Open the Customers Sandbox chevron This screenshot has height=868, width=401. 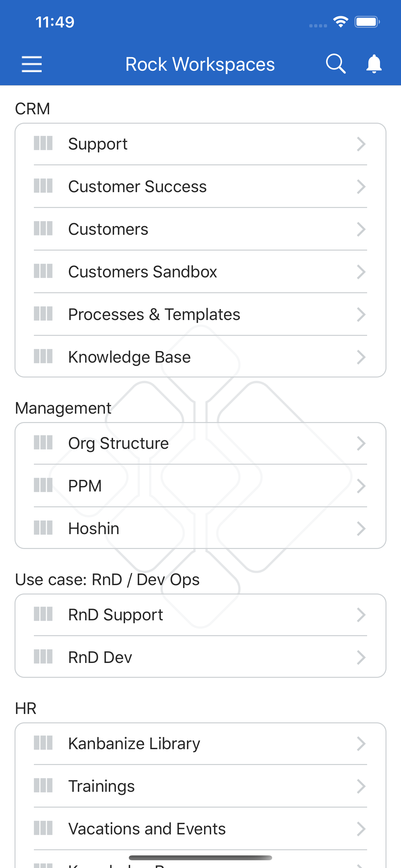(x=362, y=272)
